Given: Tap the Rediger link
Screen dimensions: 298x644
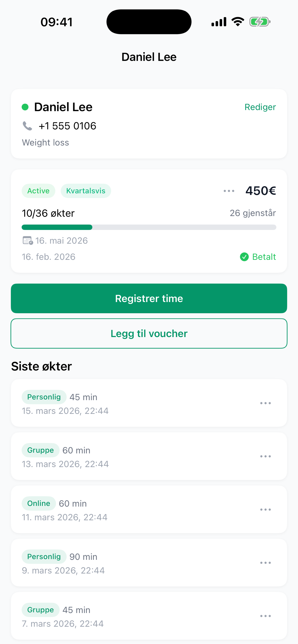Looking at the screenshot, I should (260, 107).
